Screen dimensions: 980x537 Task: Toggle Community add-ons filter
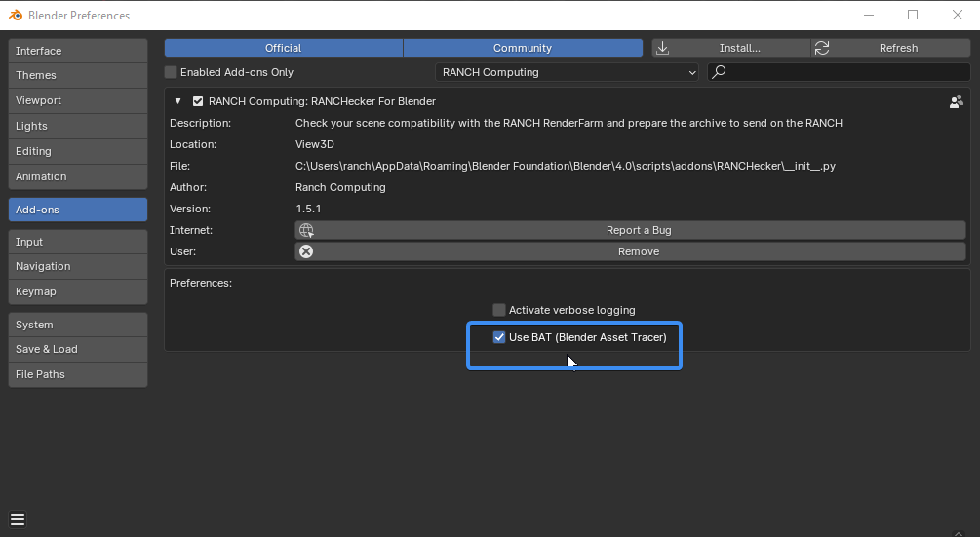pyautogui.click(x=523, y=48)
